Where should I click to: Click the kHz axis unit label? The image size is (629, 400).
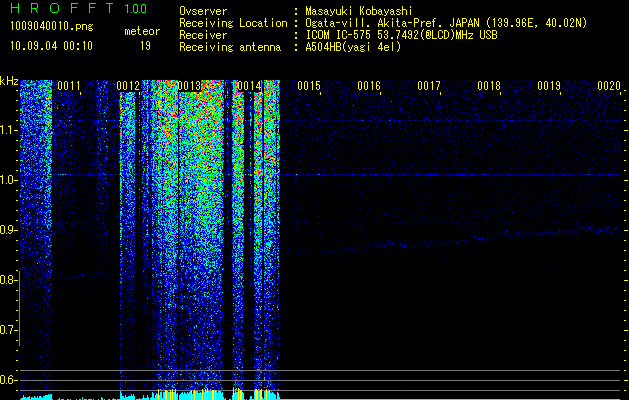9,81
